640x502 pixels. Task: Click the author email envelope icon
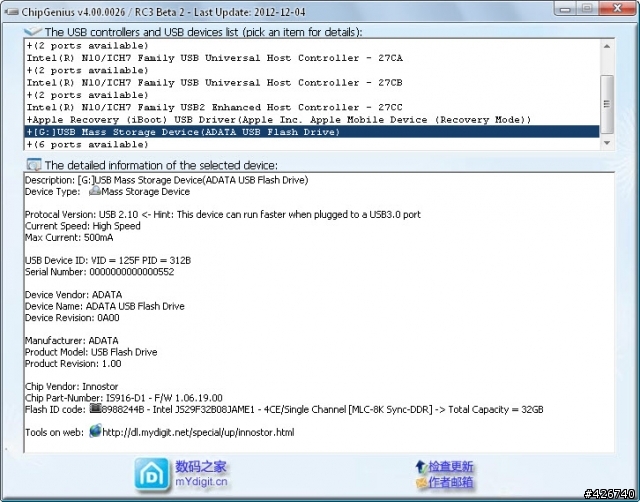coord(421,483)
